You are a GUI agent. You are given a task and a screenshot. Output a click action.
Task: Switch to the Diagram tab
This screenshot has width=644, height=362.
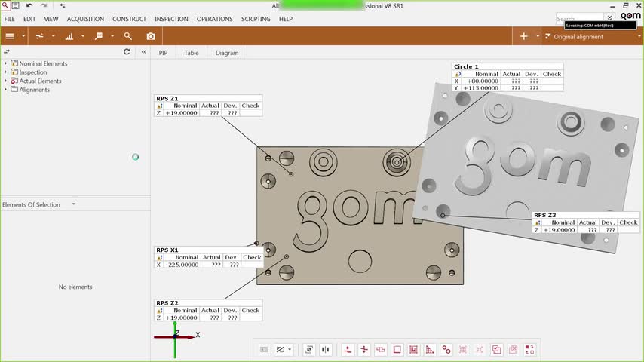pos(227,53)
